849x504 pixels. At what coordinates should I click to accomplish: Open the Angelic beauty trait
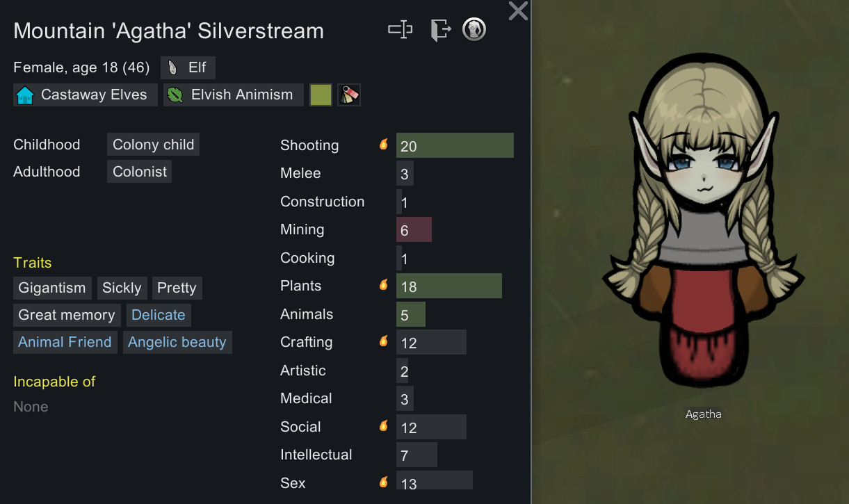177,342
